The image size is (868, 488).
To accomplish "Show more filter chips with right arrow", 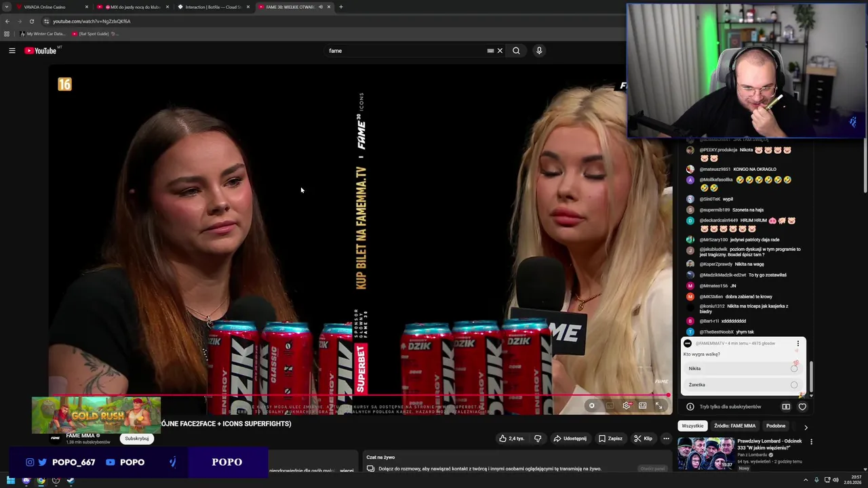I will [806, 427].
